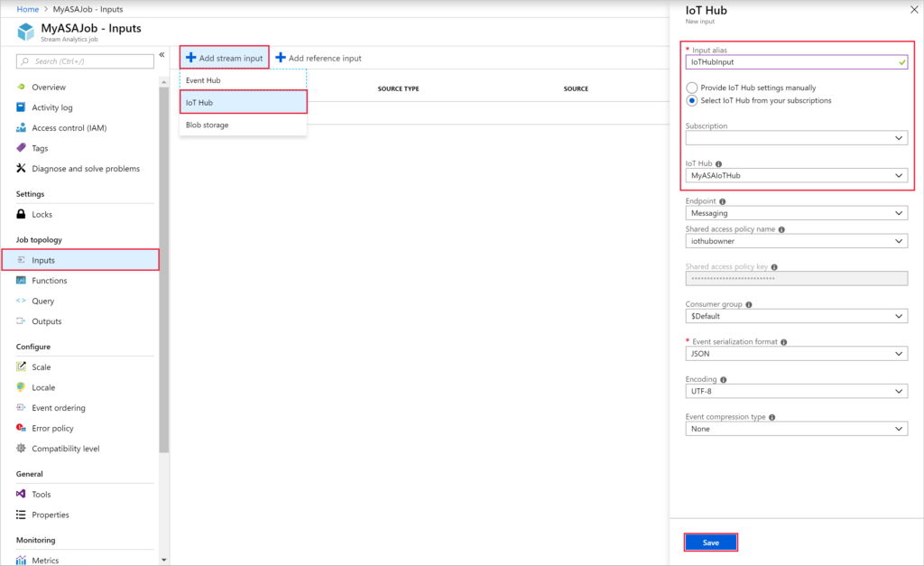Open the Endpoint Messaging dropdown
This screenshot has width=924, height=566.
pos(797,213)
